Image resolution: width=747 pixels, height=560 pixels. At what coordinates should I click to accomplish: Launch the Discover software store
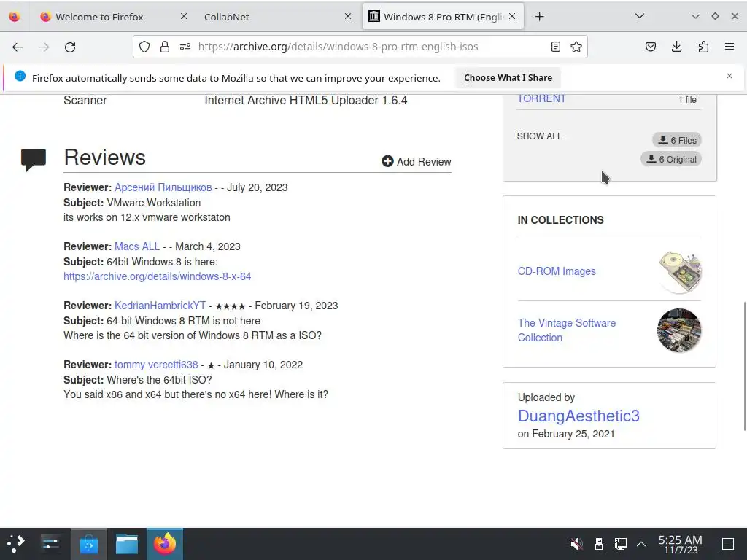88,543
